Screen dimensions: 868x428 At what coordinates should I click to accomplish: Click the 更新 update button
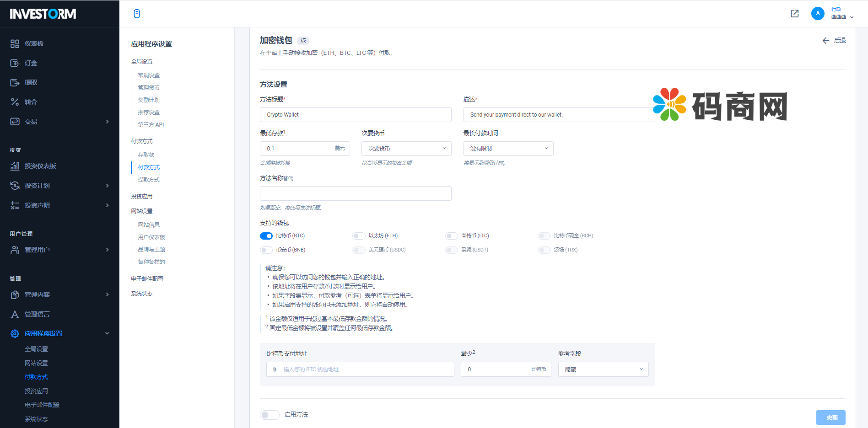click(831, 417)
